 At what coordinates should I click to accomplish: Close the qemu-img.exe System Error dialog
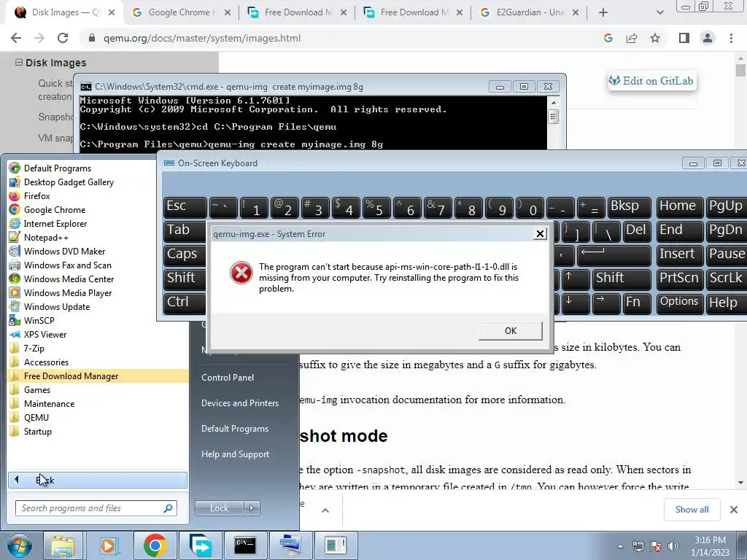pos(540,234)
